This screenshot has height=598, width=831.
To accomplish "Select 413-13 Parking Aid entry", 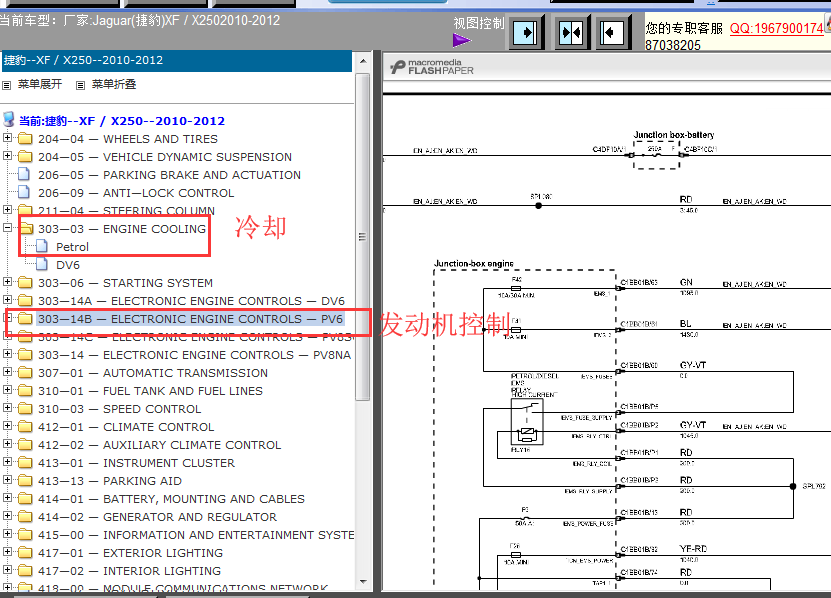I will pos(110,481).
